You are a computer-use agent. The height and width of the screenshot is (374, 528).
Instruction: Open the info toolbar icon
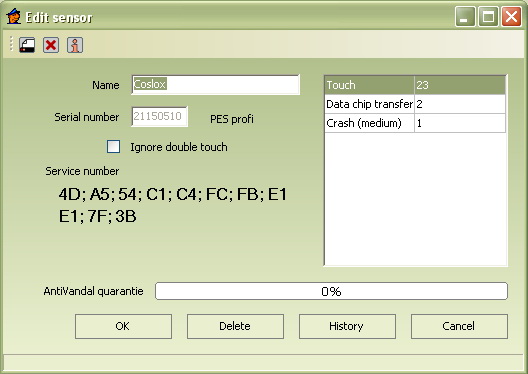(x=75, y=45)
